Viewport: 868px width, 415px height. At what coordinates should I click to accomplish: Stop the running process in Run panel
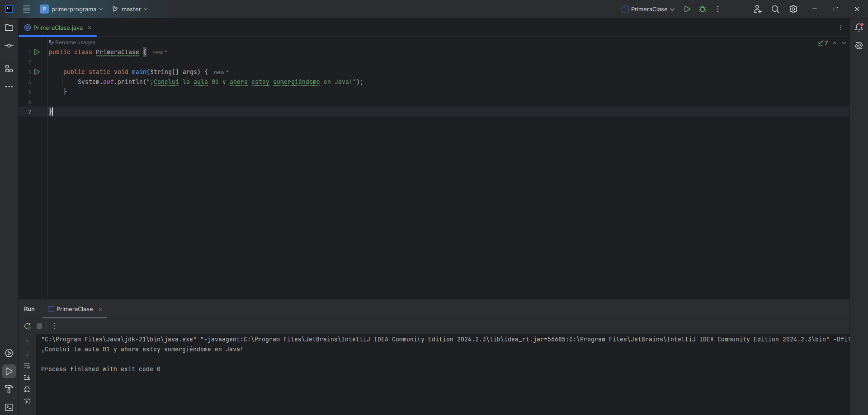pos(39,326)
